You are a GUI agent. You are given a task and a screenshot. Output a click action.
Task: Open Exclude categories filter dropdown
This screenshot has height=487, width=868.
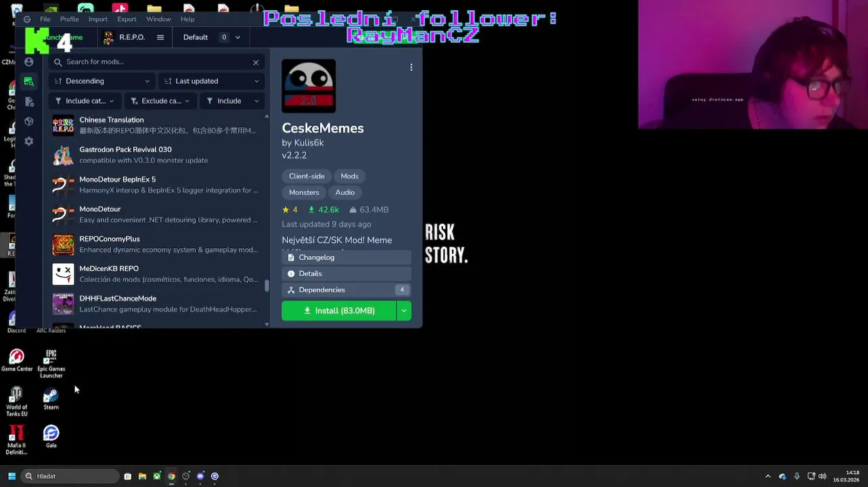tap(160, 101)
